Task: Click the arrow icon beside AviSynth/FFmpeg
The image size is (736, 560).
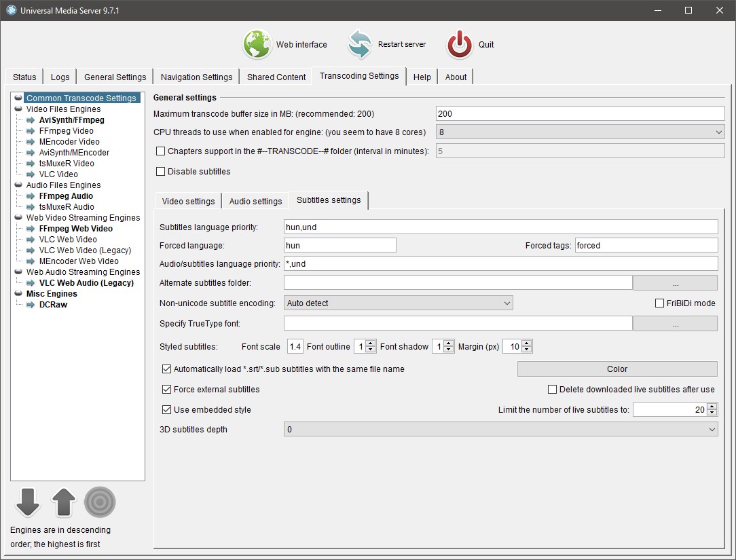Action: [31, 120]
